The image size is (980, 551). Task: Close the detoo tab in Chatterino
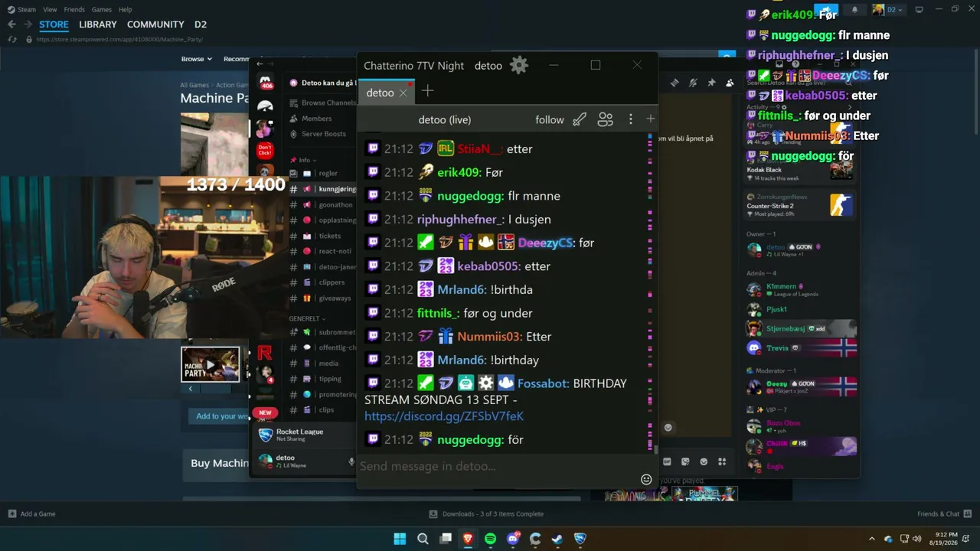point(403,93)
